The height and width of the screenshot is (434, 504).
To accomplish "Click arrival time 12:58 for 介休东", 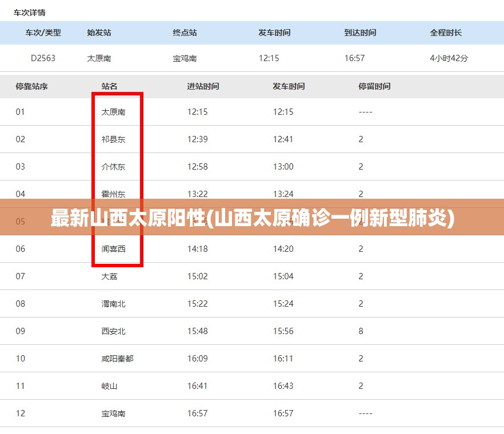I will pyautogui.click(x=197, y=166).
